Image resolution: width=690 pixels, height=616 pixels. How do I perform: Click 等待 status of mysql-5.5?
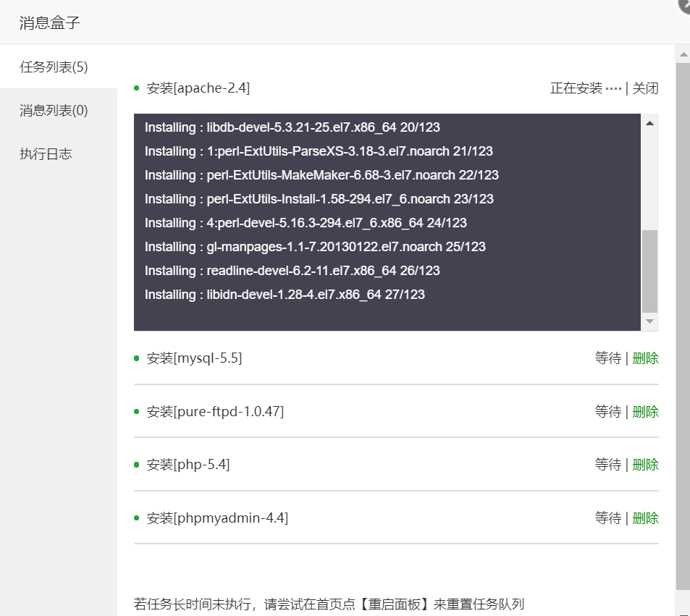point(607,358)
